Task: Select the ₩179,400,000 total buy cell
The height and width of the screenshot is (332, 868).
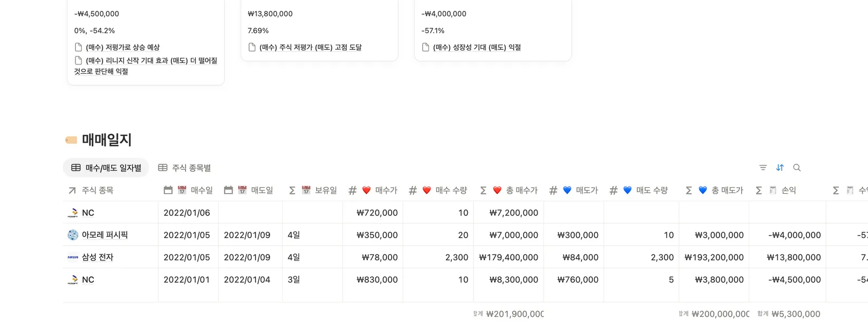Action: [x=508, y=257]
